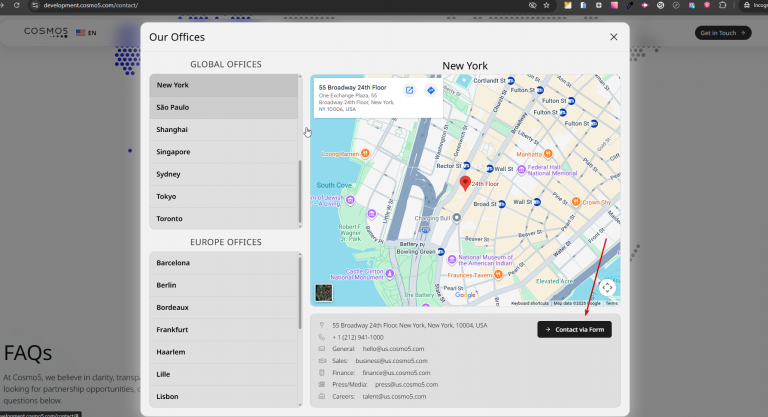Close the Our Offices dialog

614,37
